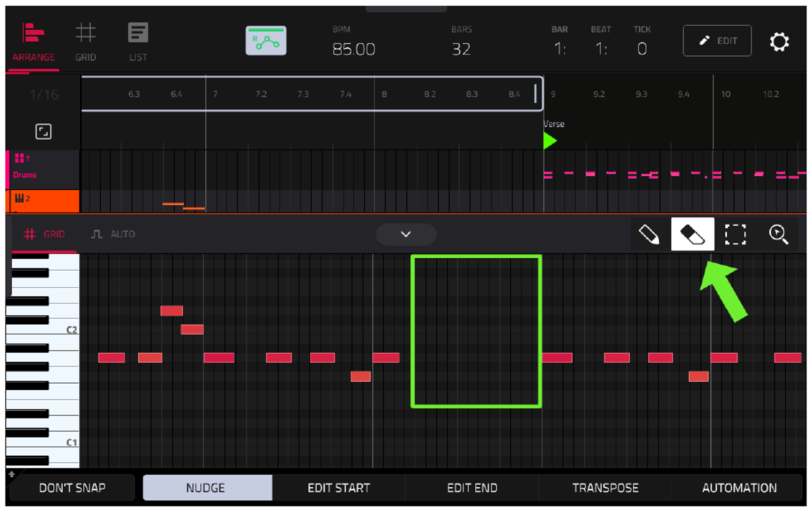Select the Pencil draw tool
The image size is (812, 513).
click(649, 234)
